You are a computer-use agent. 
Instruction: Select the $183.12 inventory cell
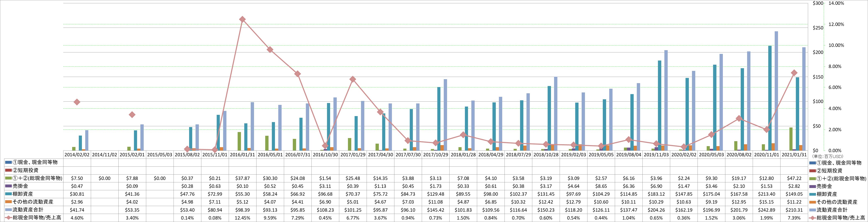coord(656,194)
